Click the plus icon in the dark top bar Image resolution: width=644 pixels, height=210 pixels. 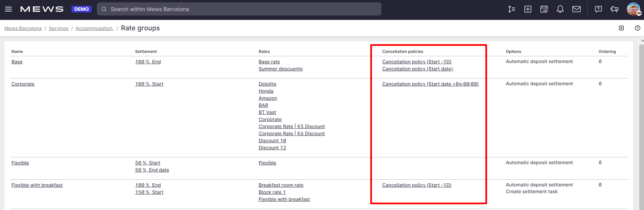pyautogui.click(x=528, y=9)
